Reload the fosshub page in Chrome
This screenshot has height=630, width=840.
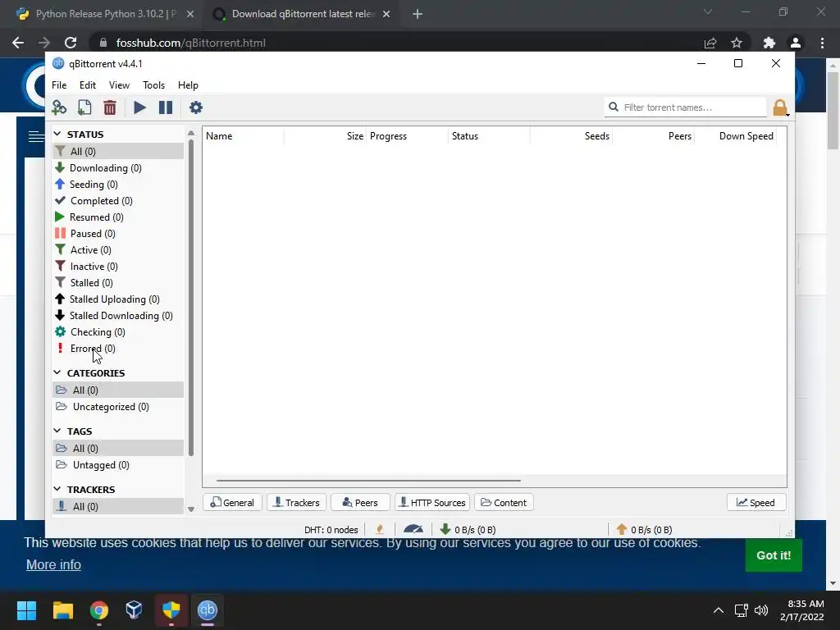pyautogui.click(x=71, y=43)
